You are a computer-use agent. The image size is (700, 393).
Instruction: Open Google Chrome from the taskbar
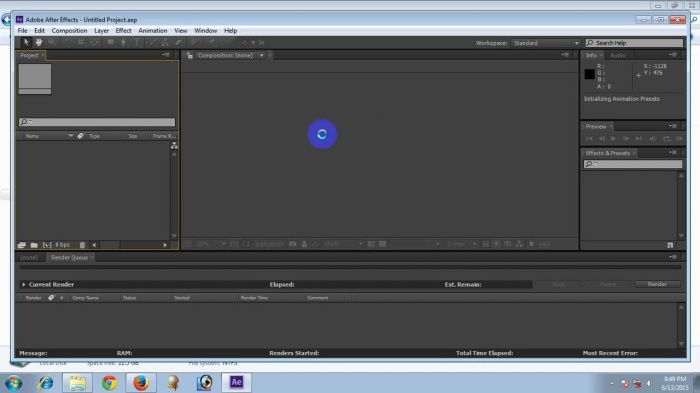pyautogui.click(x=109, y=383)
